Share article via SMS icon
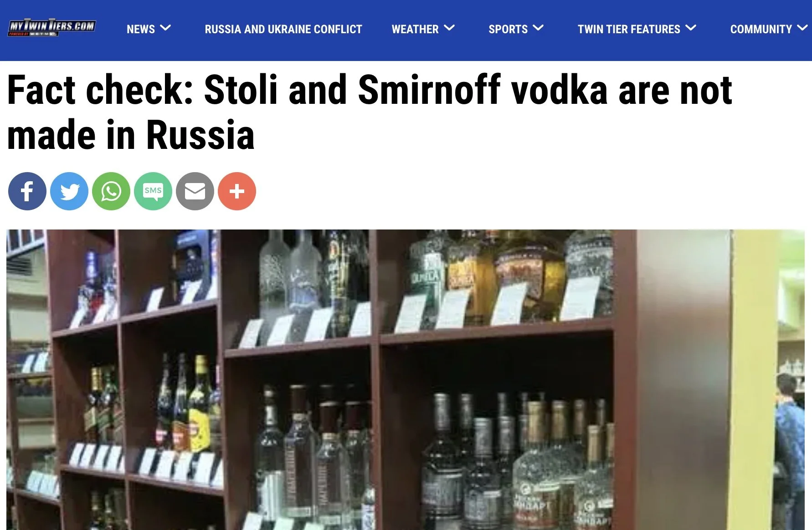 153,191
